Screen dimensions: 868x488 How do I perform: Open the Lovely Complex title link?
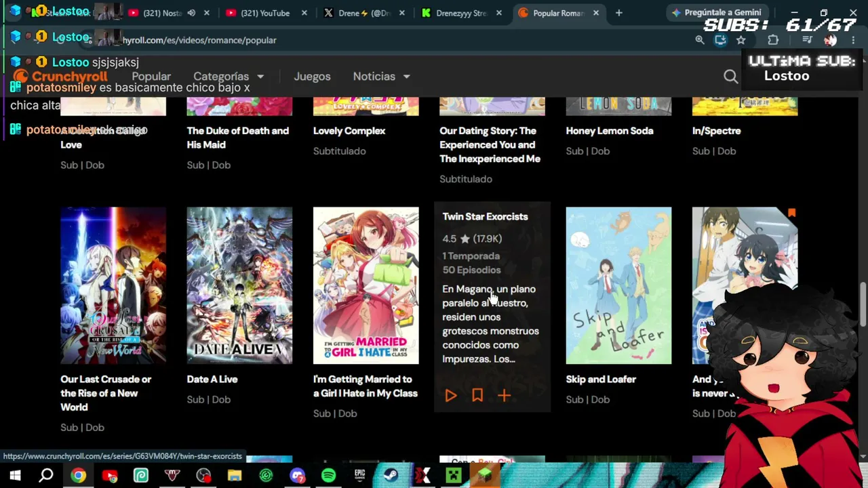(x=349, y=131)
